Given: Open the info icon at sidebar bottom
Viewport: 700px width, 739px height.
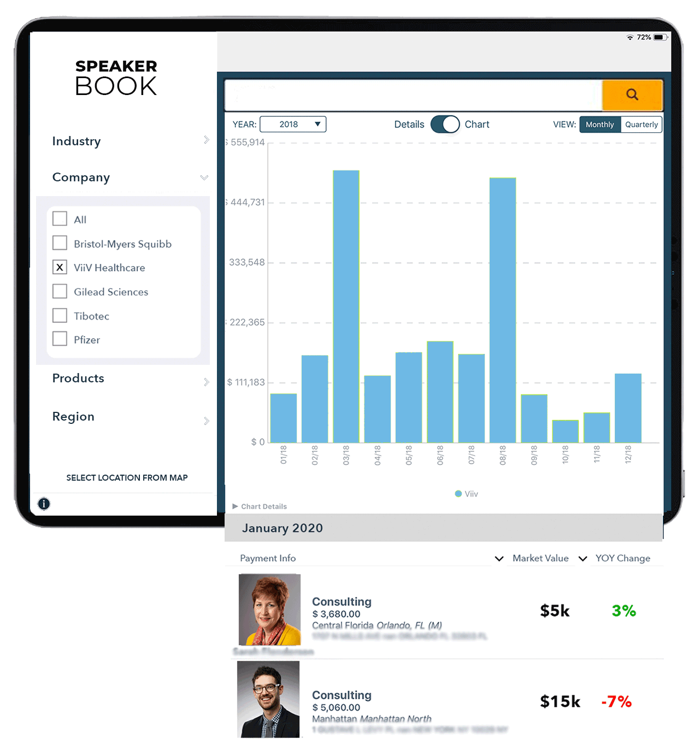Looking at the screenshot, I should (44, 504).
